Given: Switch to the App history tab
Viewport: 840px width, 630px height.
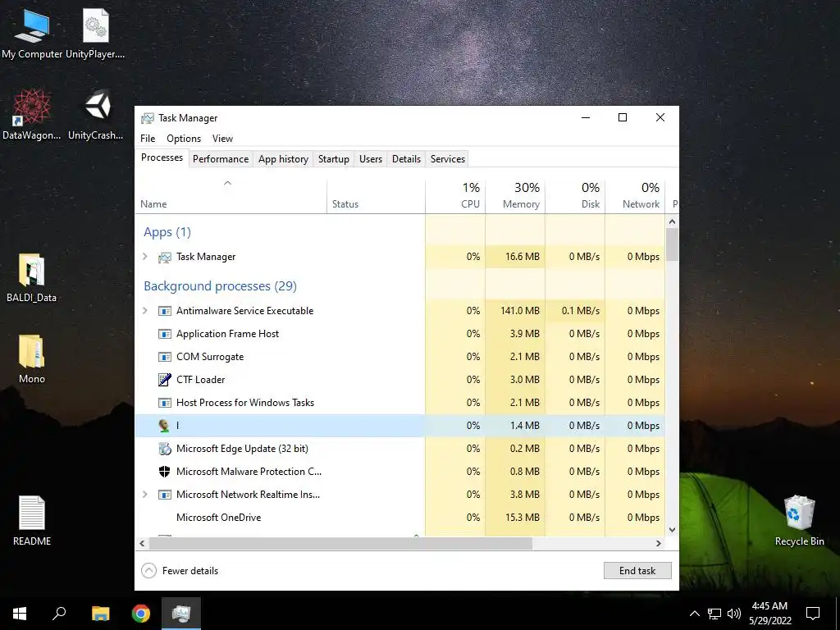Looking at the screenshot, I should point(283,159).
